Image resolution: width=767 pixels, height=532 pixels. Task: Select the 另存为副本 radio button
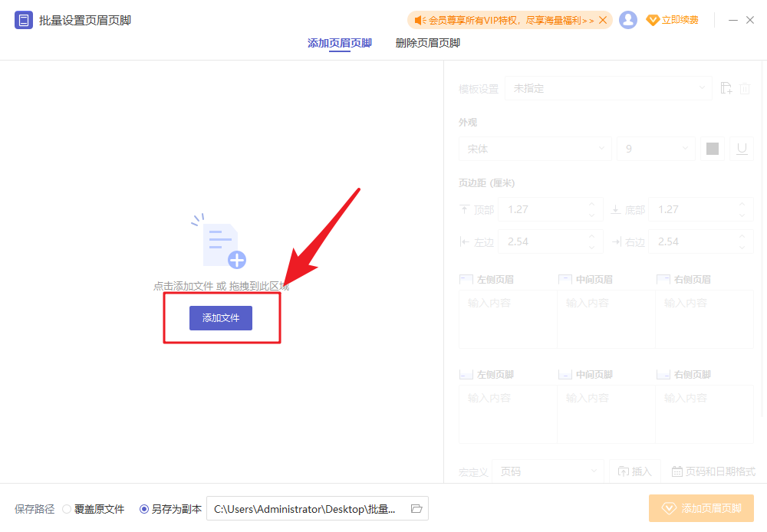coord(144,508)
